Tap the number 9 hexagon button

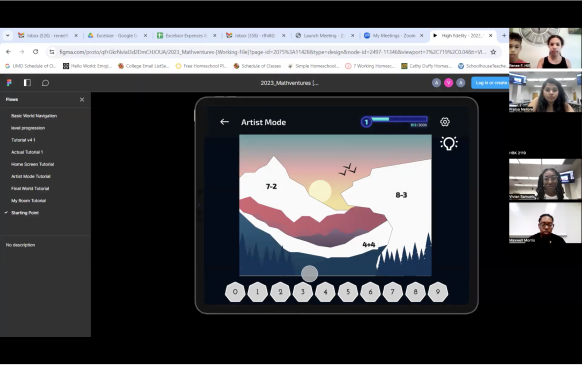coord(438,292)
